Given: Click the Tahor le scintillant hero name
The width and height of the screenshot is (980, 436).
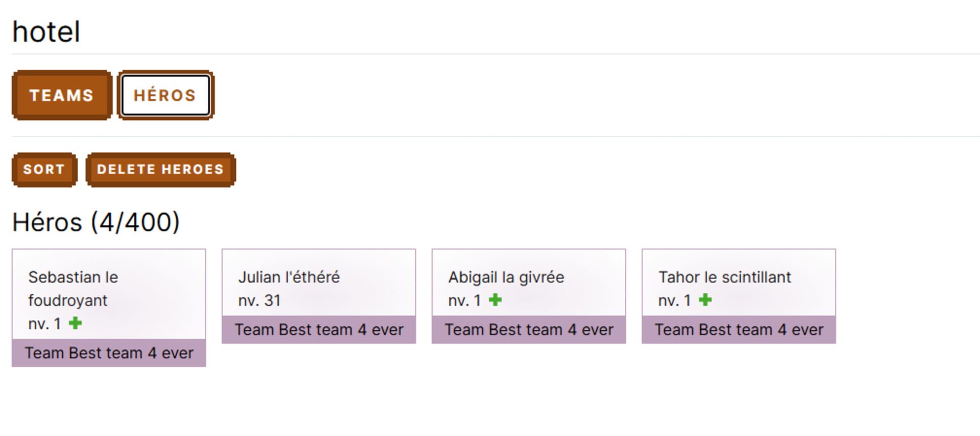Looking at the screenshot, I should [x=724, y=277].
